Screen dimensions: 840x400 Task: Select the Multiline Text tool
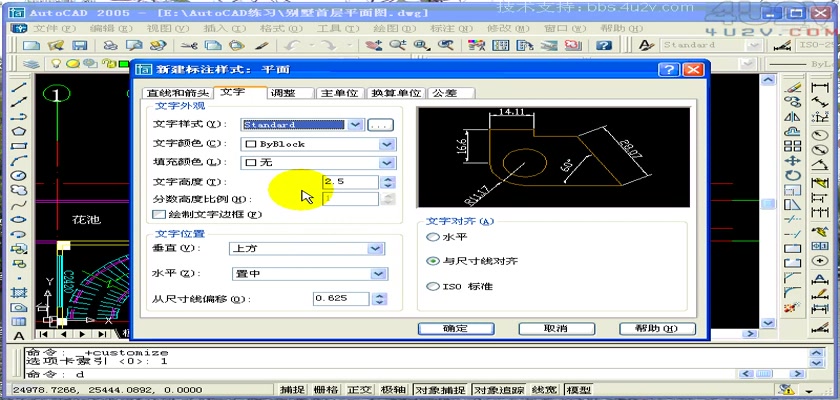pyautogui.click(x=19, y=336)
